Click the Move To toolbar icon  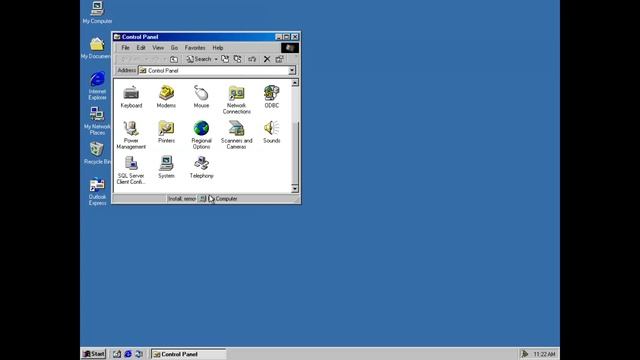click(x=225, y=59)
